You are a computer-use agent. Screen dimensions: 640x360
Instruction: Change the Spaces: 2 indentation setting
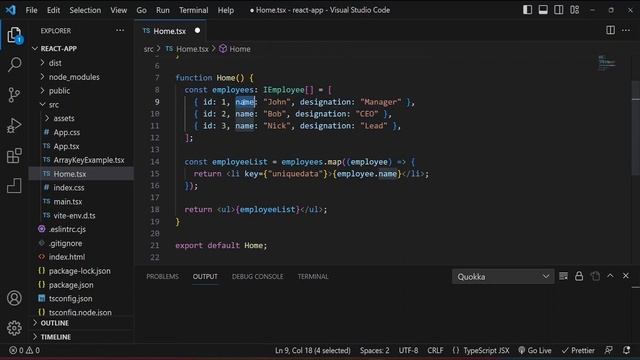pyautogui.click(x=374, y=350)
